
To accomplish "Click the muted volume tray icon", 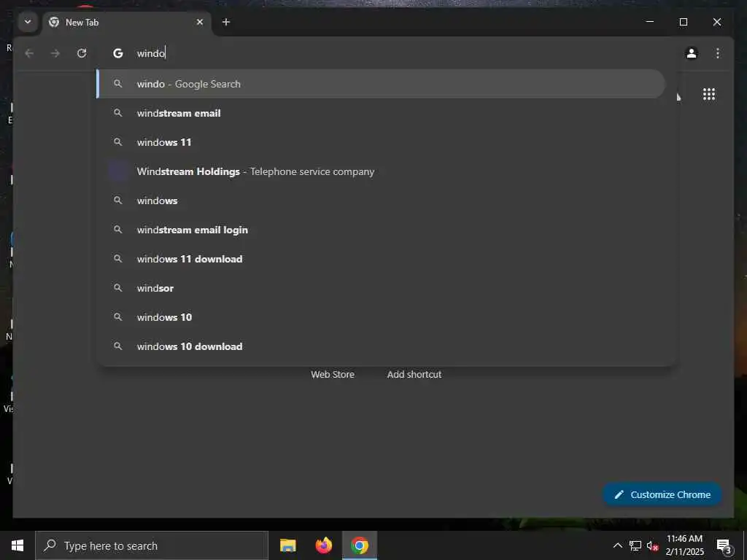I will tap(653, 545).
